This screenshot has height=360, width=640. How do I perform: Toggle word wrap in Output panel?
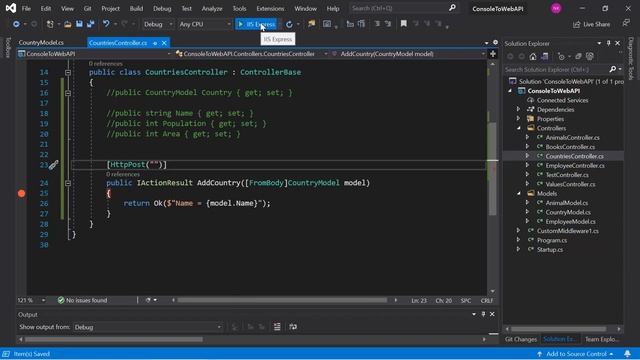293,327
